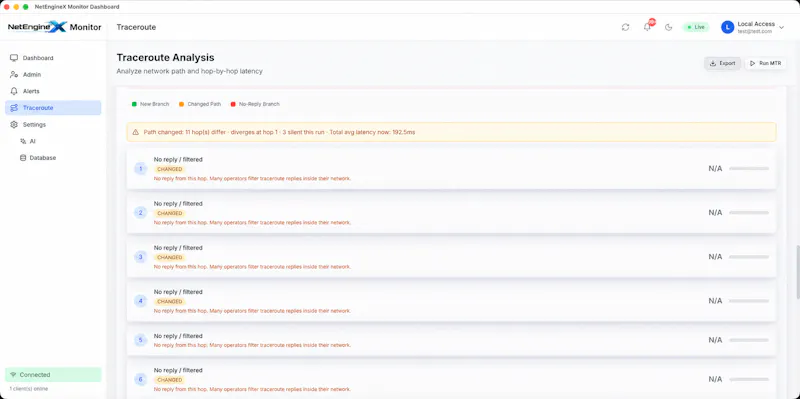Click the wifi icon beside Connected

[x=13, y=375]
